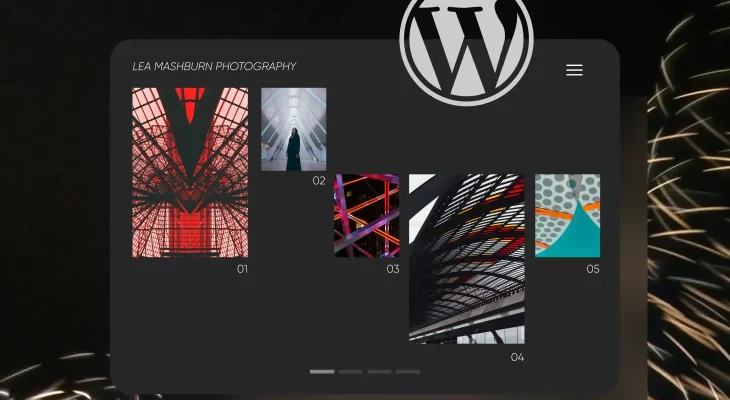Go to the third slider page indicator
The height and width of the screenshot is (400, 730).
click(379, 372)
